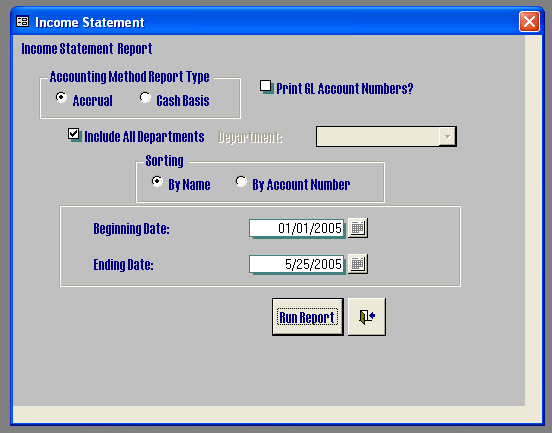Click inside the Department combo box field
552x433 pixels.
point(378,137)
